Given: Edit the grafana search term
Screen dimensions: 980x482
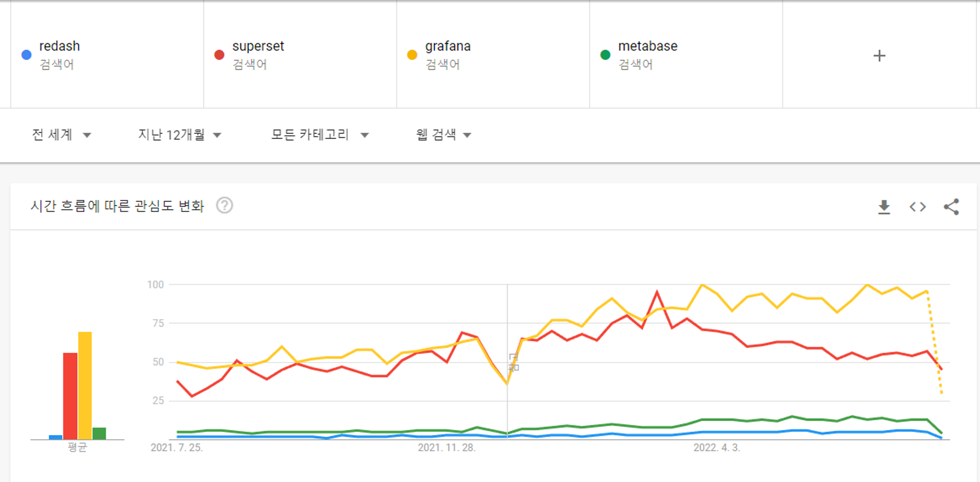Looking at the screenshot, I should pyautogui.click(x=448, y=46).
